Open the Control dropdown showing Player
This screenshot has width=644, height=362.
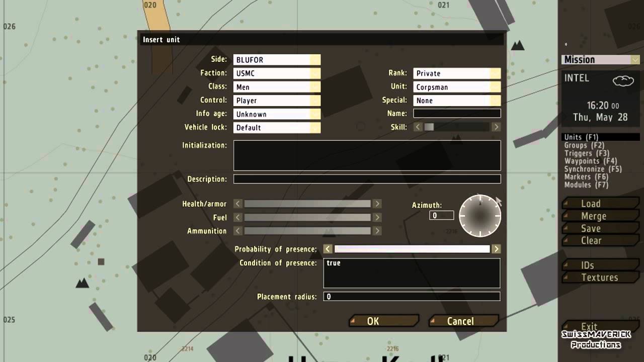(277, 101)
